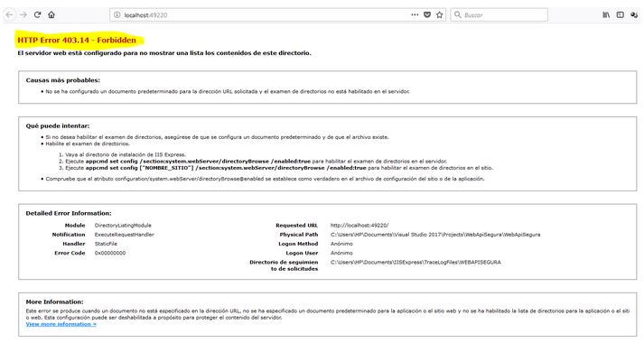Click the search magnifier icon in Buscar
Image resolution: width=644 pixels, height=343 pixels.
point(458,14)
